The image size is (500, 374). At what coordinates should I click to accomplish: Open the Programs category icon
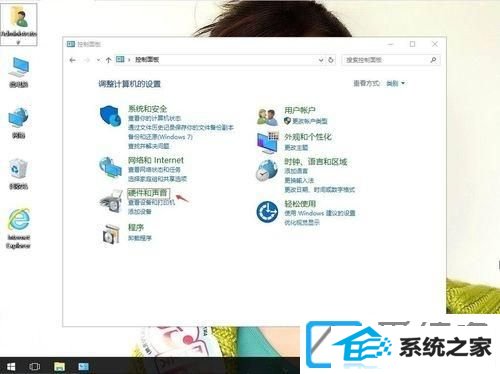point(111,233)
